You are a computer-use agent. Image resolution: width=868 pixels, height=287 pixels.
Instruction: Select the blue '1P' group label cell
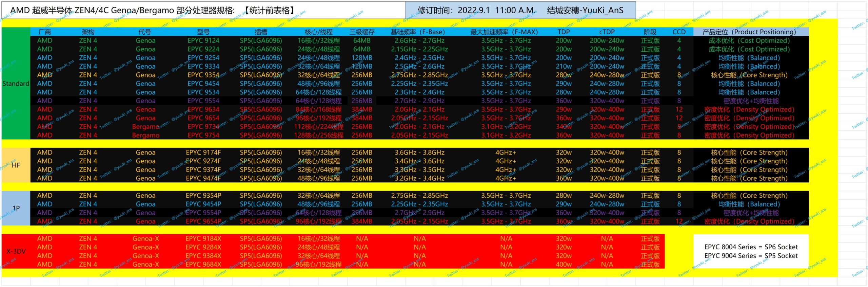pos(16,208)
